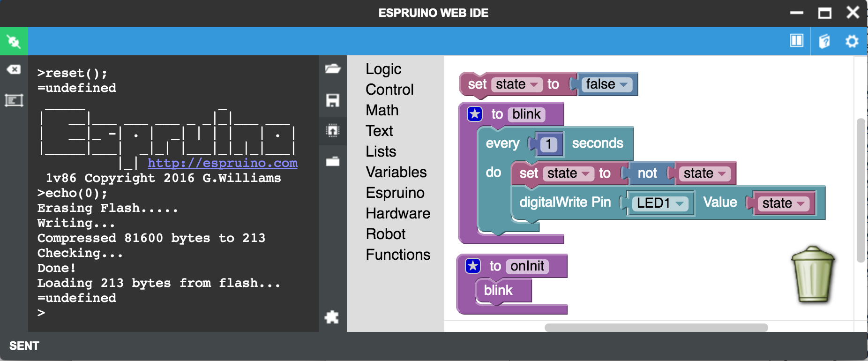
Task: Click the vertical workspace scrollbar
Action: pyautogui.click(x=861, y=190)
